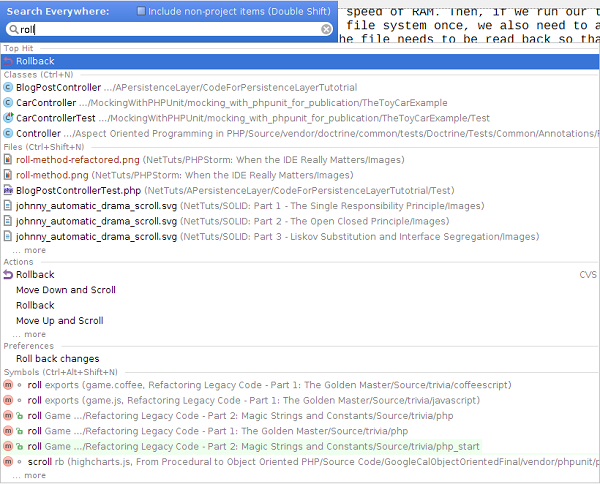The width and height of the screenshot is (600, 484).
Task: Focus the search field containing 'roll'
Action: click(169, 29)
